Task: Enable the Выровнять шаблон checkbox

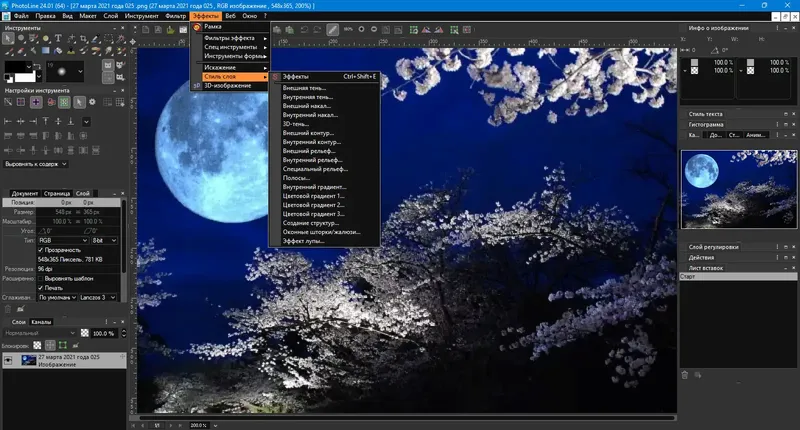Action: coord(40,279)
